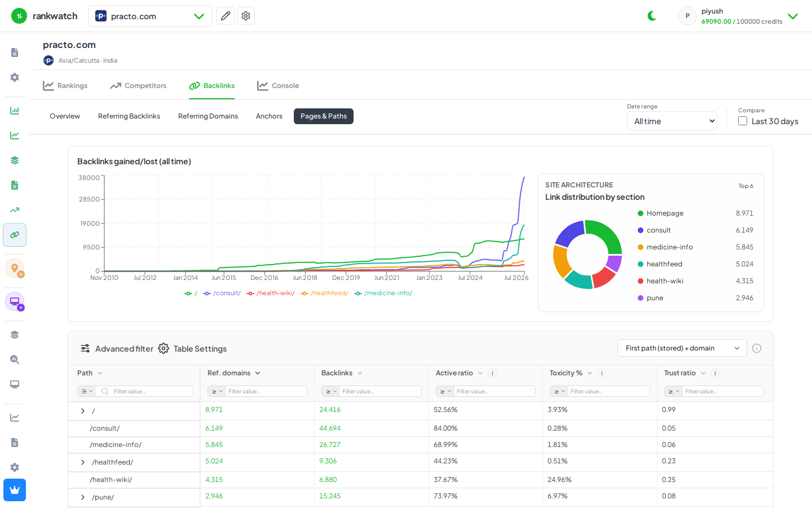Image resolution: width=812 pixels, height=508 pixels.
Task: Click the green Homepage segment of donut chart
Action: tap(608, 234)
